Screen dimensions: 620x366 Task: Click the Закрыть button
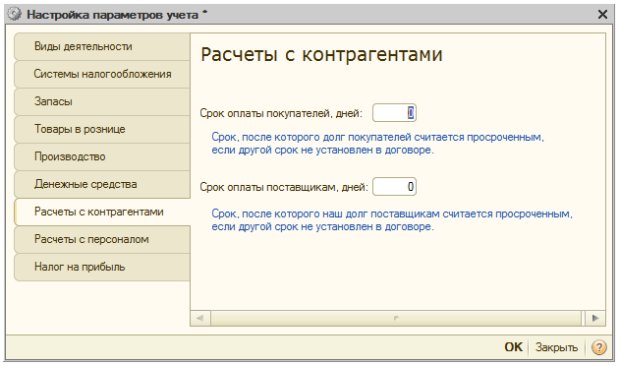[x=556, y=347]
